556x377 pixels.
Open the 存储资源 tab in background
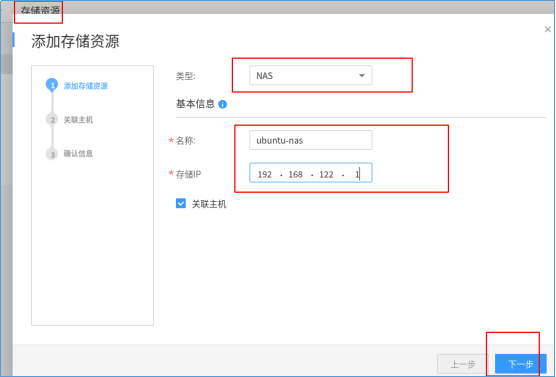point(40,10)
